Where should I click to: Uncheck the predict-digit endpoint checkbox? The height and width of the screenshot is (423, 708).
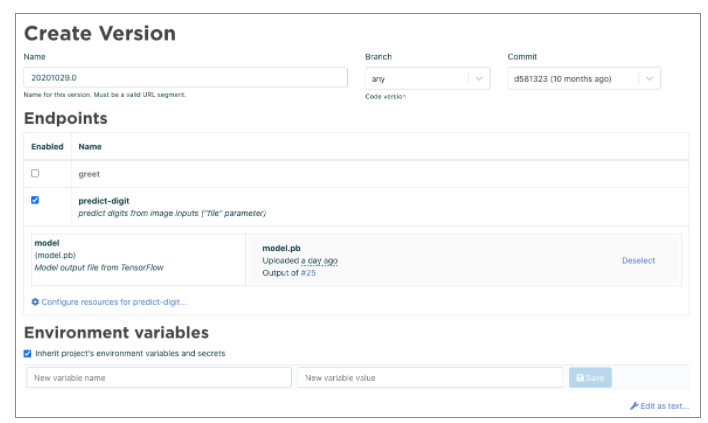(x=35, y=200)
